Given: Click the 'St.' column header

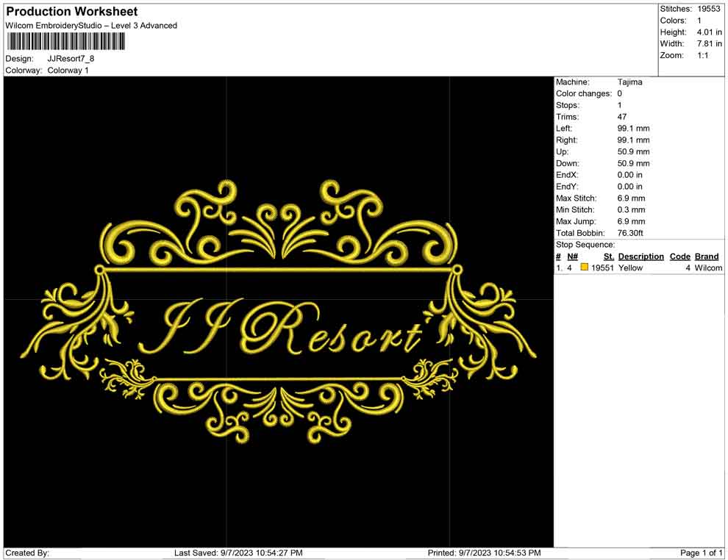Looking at the screenshot, I should (x=609, y=256).
